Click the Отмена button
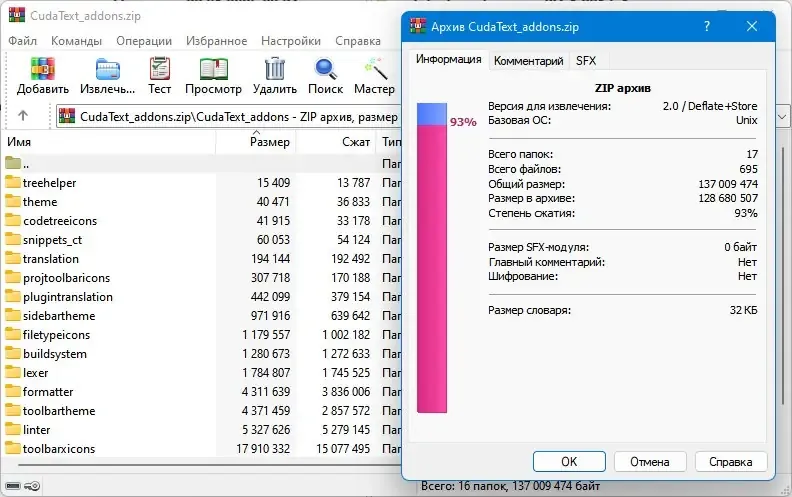The image size is (792, 497). 650,462
